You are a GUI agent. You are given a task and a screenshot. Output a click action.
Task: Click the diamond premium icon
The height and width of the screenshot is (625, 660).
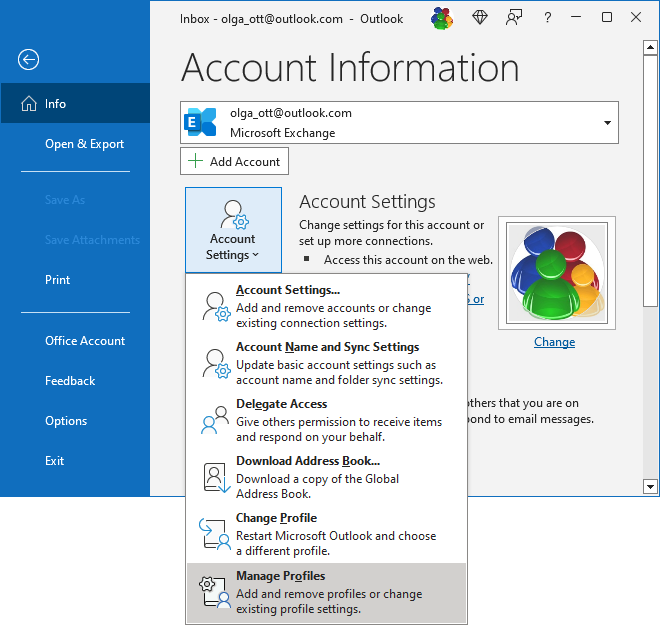[x=479, y=17]
